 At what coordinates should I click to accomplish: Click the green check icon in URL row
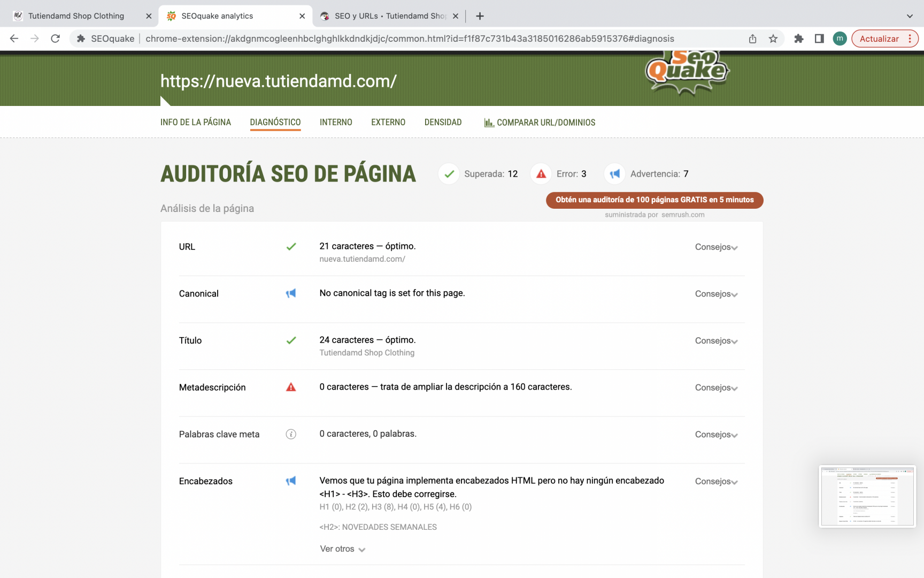click(291, 247)
